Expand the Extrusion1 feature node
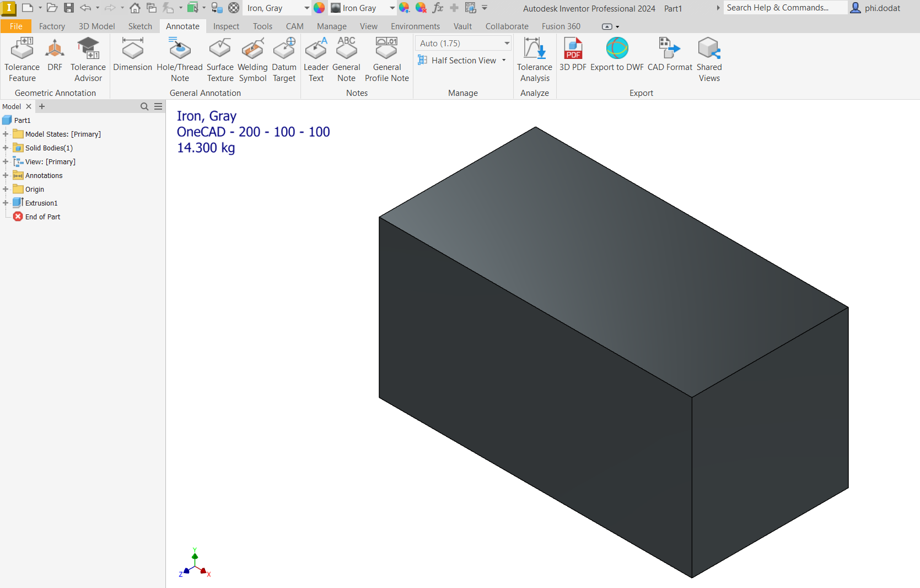The width and height of the screenshot is (920, 588). (6, 203)
